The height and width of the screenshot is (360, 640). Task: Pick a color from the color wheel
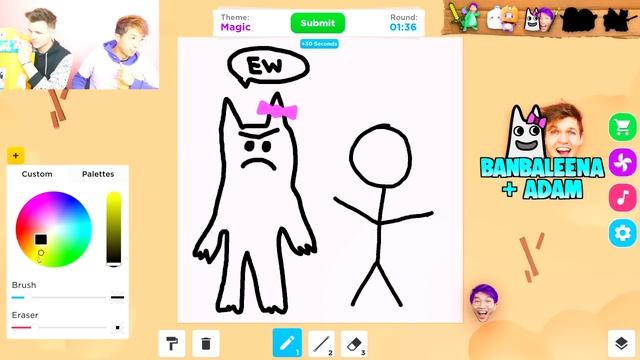[x=53, y=229]
